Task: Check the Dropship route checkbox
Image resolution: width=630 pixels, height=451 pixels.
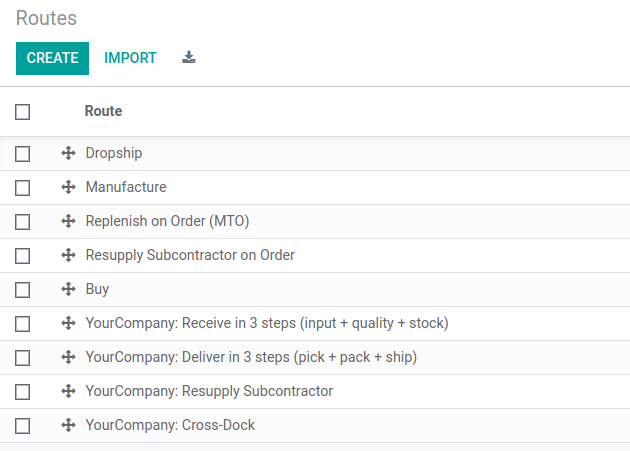Action: [23, 154]
